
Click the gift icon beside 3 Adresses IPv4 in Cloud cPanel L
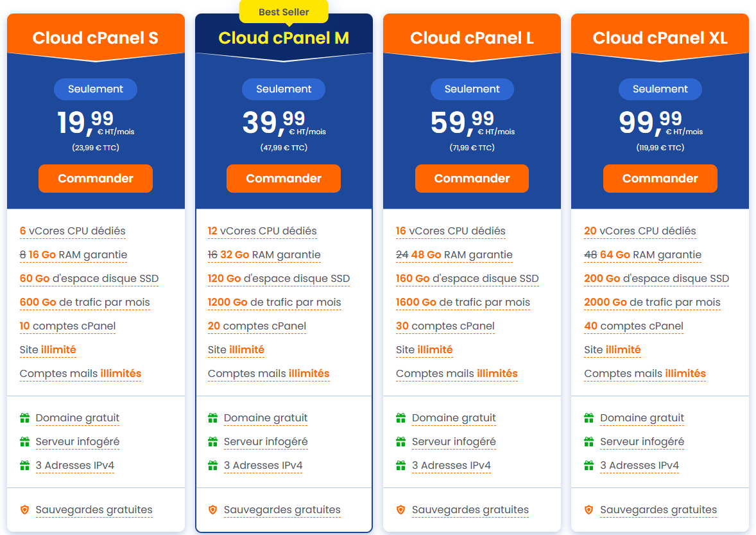coord(402,465)
